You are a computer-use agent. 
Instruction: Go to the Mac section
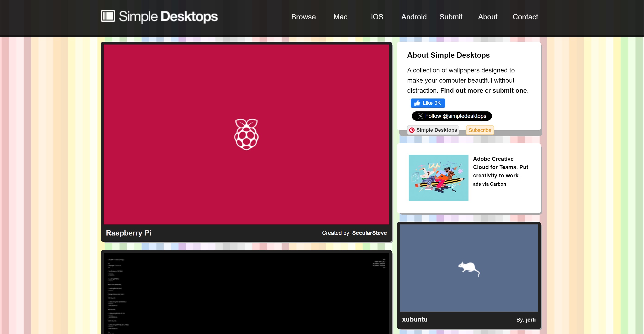click(340, 17)
